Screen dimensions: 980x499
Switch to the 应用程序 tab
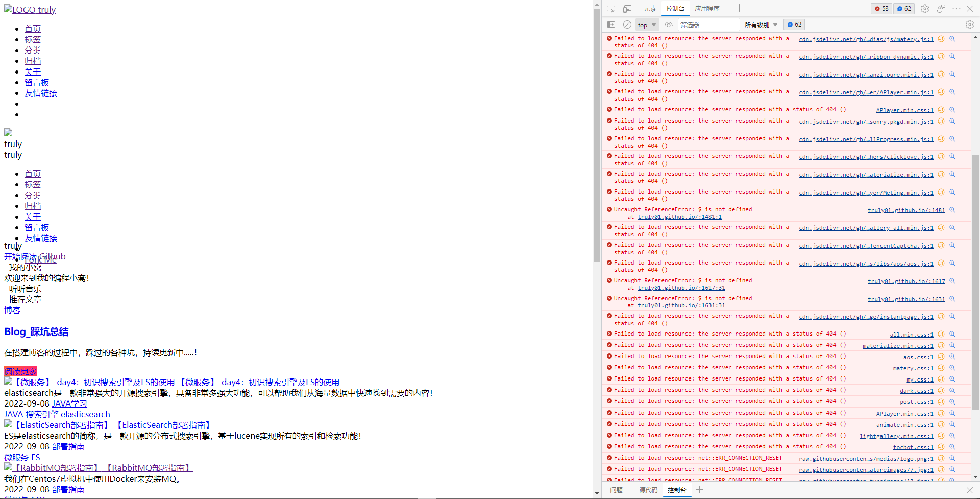[707, 9]
